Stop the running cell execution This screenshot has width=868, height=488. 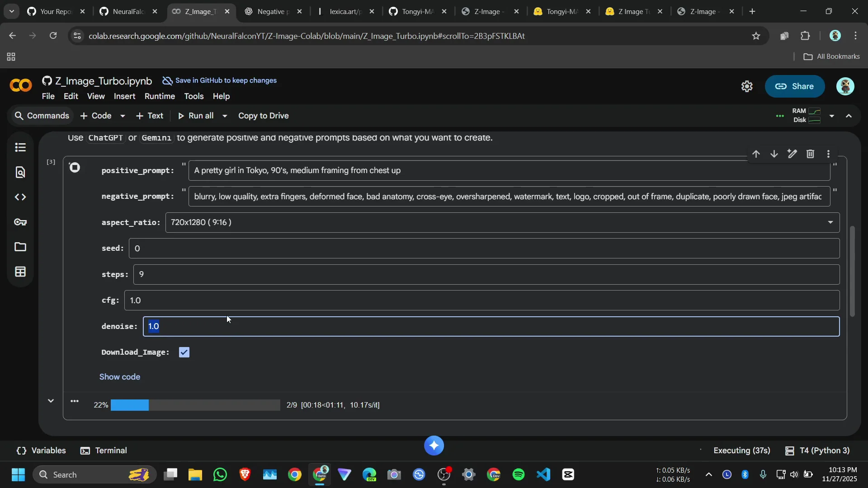point(75,168)
